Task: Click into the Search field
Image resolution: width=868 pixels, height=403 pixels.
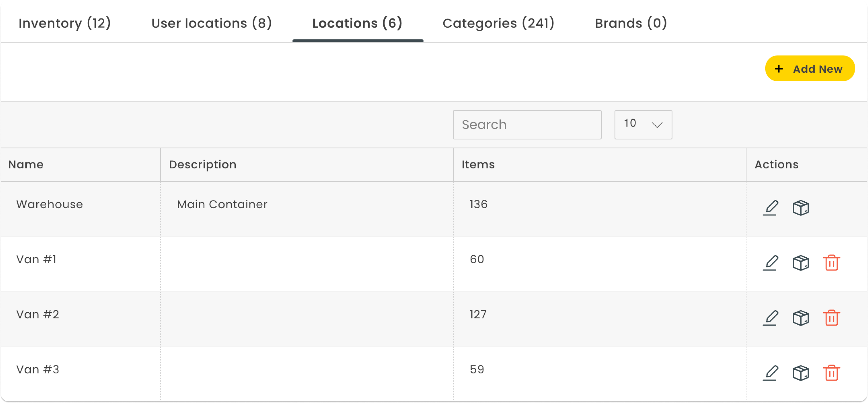Action: pos(527,125)
